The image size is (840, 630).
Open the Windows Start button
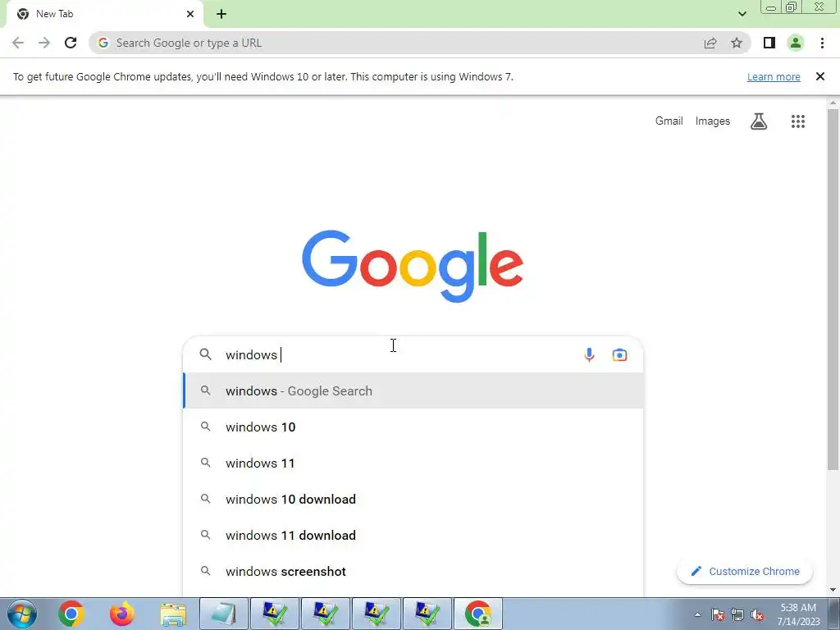tap(22, 614)
